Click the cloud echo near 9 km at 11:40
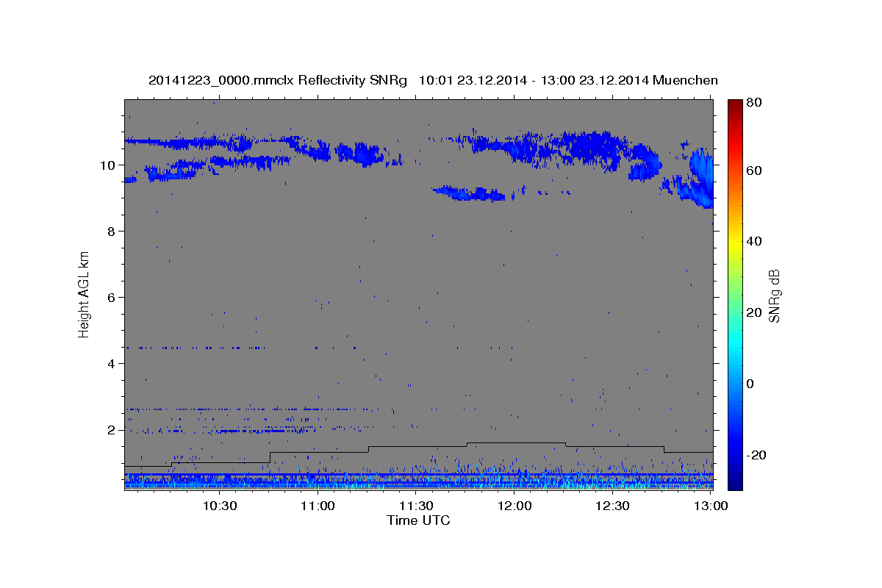 pos(470,194)
